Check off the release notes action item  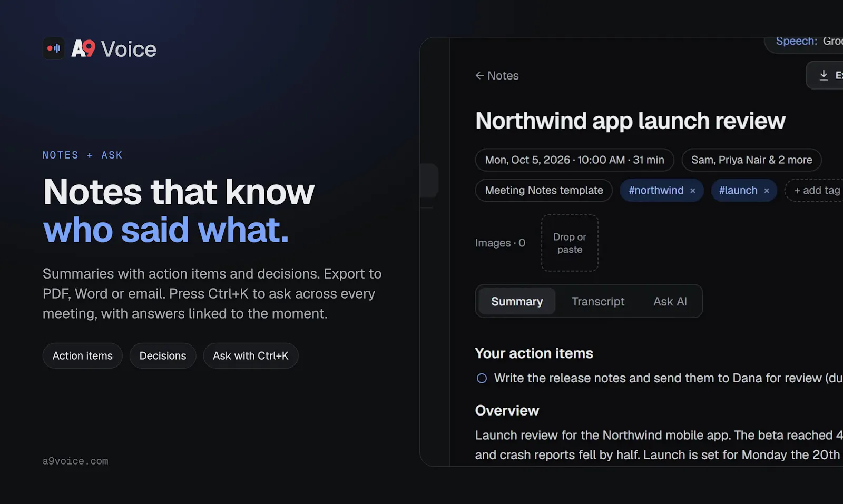pyautogui.click(x=482, y=378)
